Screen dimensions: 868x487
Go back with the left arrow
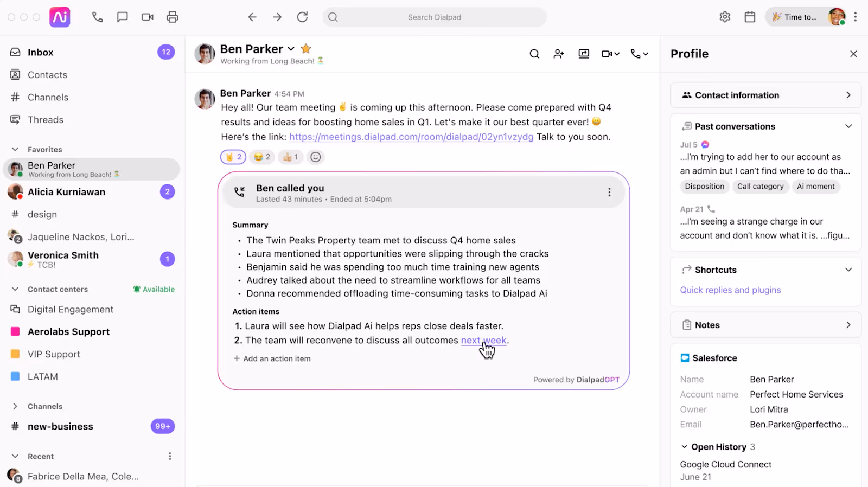(x=252, y=17)
